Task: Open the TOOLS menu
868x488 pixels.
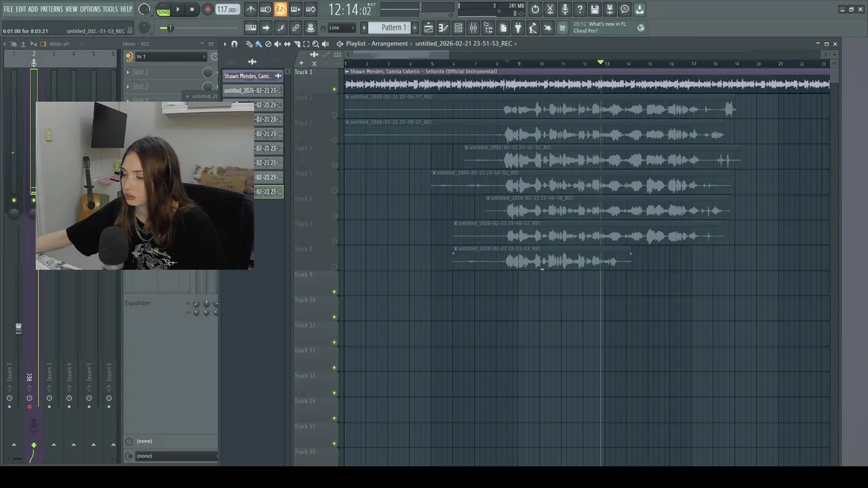Action: 111,9
